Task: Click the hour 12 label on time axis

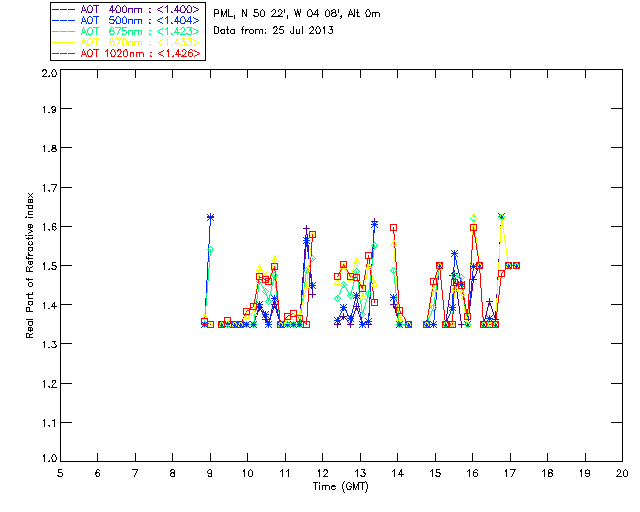Action: pyautogui.click(x=322, y=473)
